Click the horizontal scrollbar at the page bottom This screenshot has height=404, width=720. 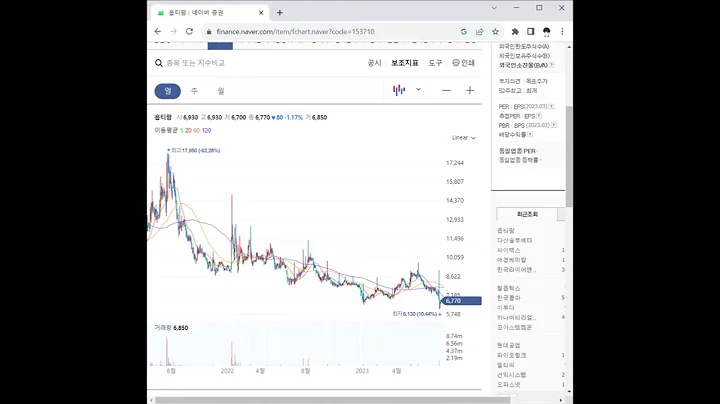click(332, 400)
